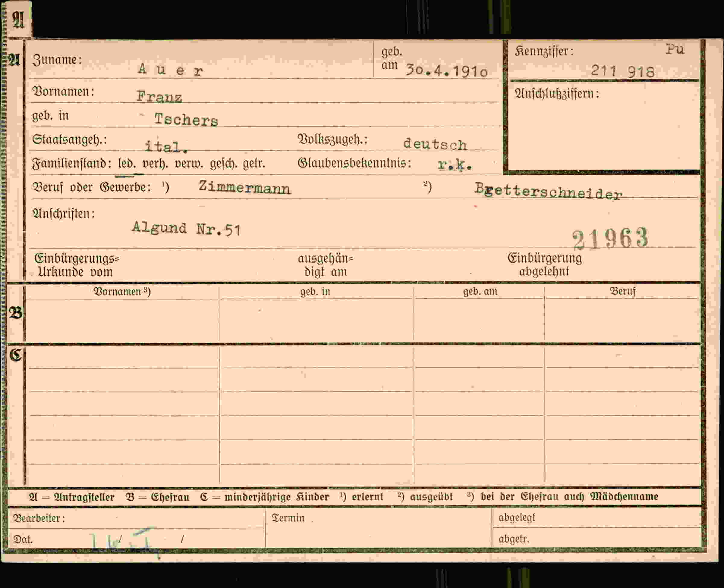This screenshot has width=724, height=588.
Task: Click the 'Dat.' label with handwriting
Action: (23, 539)
